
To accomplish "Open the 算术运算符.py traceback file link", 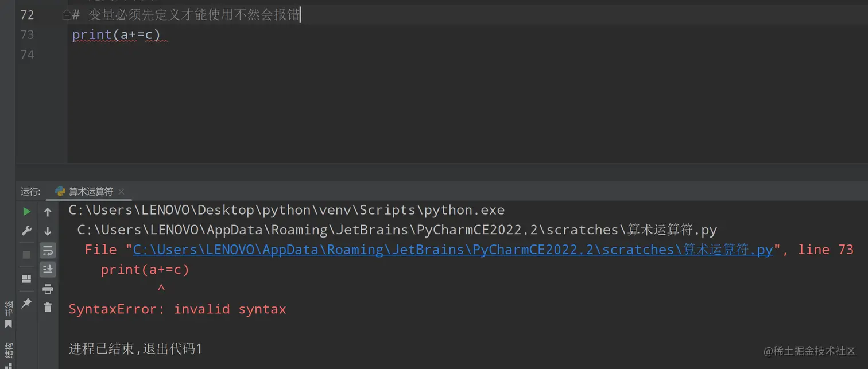I will tap(453, 250).
